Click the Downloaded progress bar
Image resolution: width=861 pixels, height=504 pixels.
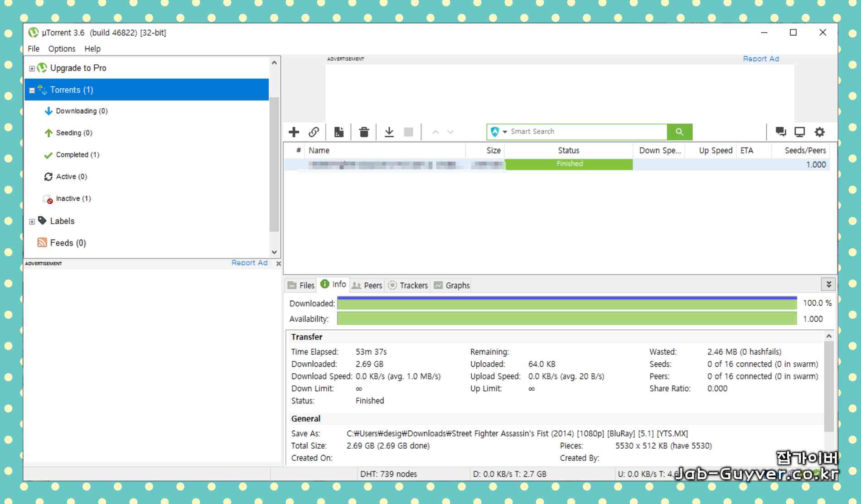point(567,303)
